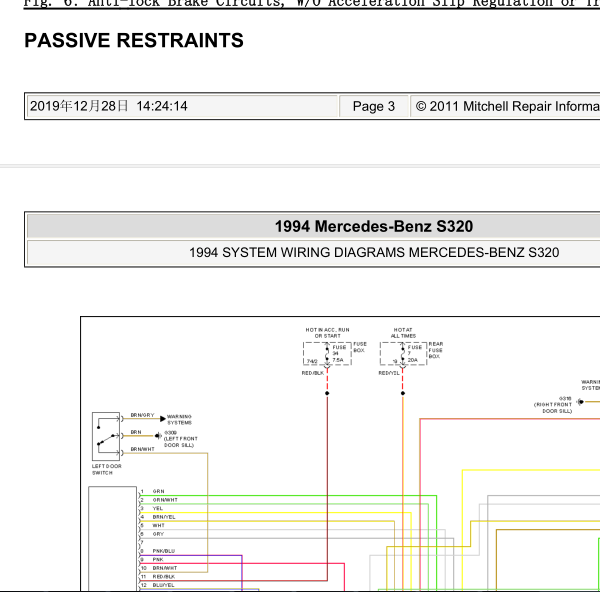Click pin 10 BRN/WHT label
The image size is (600, 592).
pos(165,568)
